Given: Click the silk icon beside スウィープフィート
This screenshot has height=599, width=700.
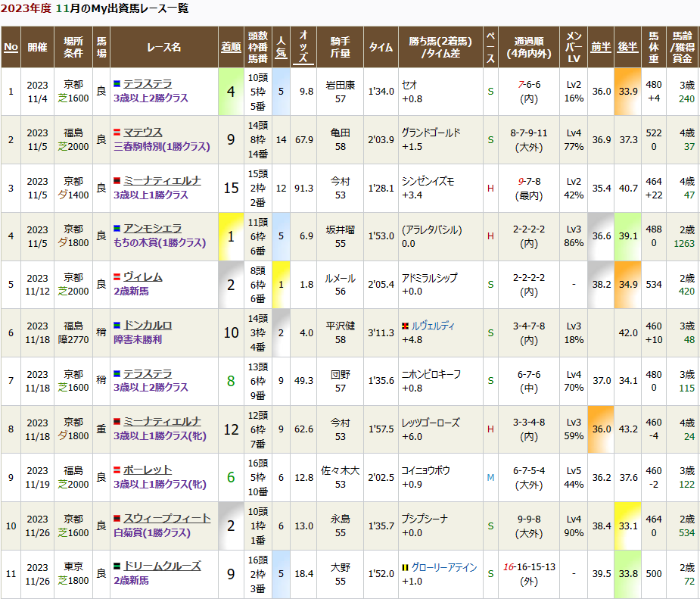Looking at the screenshot, I should point(117,519).
